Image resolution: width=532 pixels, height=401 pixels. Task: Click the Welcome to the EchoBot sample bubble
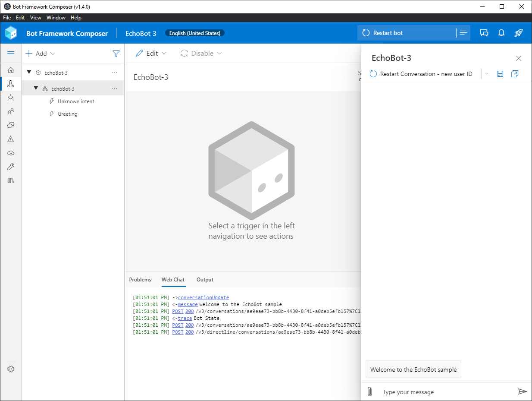click(413, 369)
